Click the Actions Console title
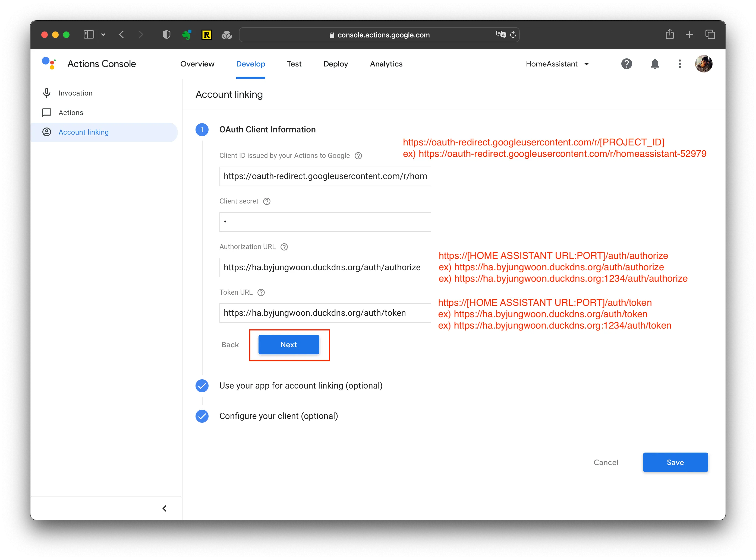 click(x=102, y=64)
